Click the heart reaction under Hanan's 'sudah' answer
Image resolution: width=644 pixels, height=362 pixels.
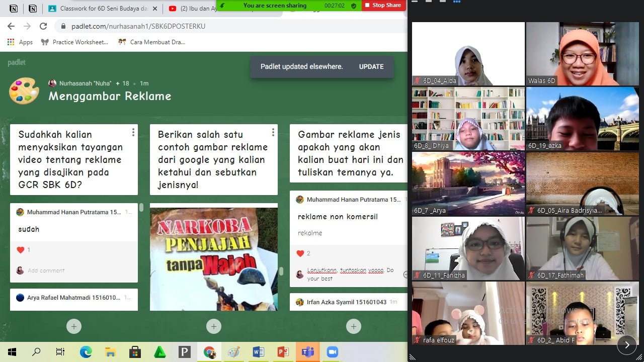(21, 250)
